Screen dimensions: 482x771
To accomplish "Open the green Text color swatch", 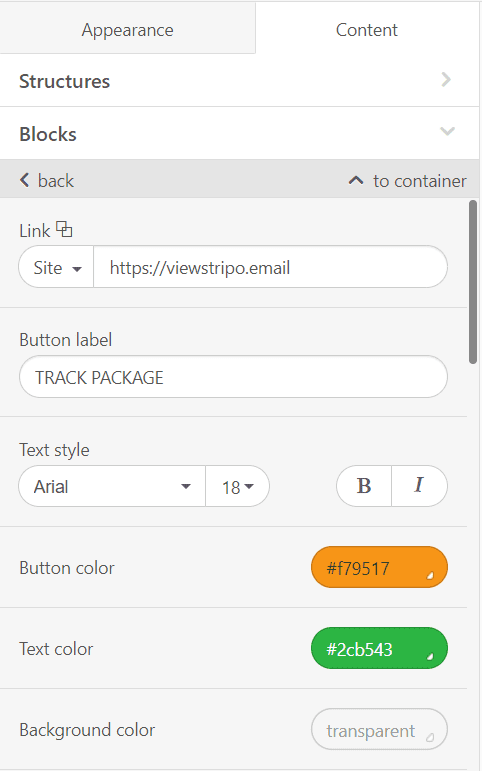I will [379, 649].
